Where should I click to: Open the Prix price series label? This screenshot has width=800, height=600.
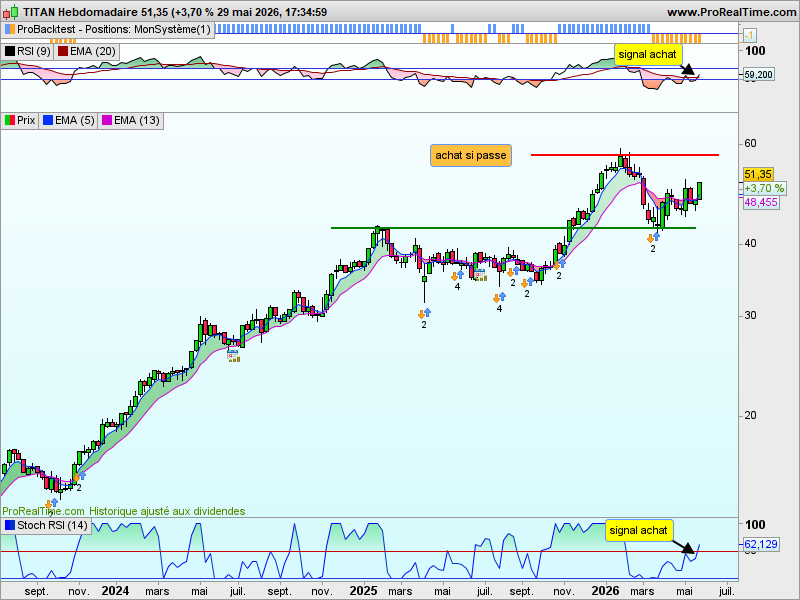(20, 121)
